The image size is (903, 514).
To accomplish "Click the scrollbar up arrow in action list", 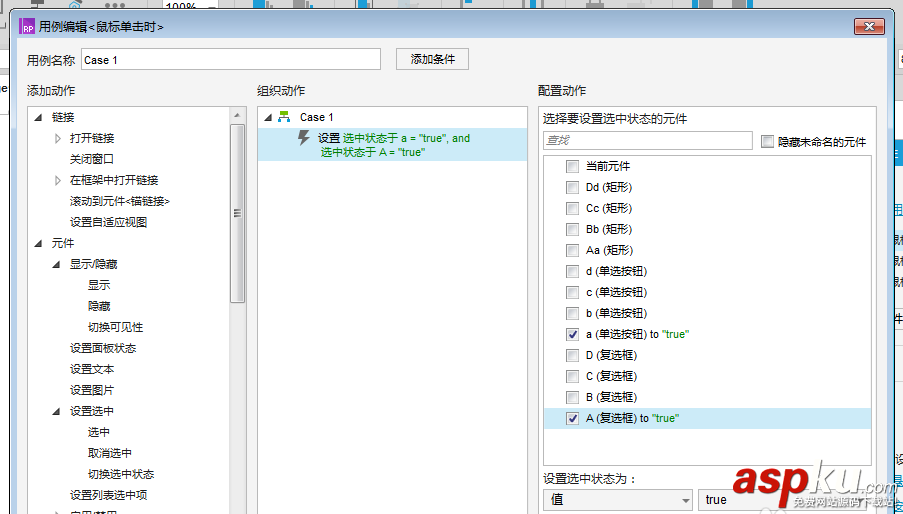I will pyautogui.click(x=237, y=115).
